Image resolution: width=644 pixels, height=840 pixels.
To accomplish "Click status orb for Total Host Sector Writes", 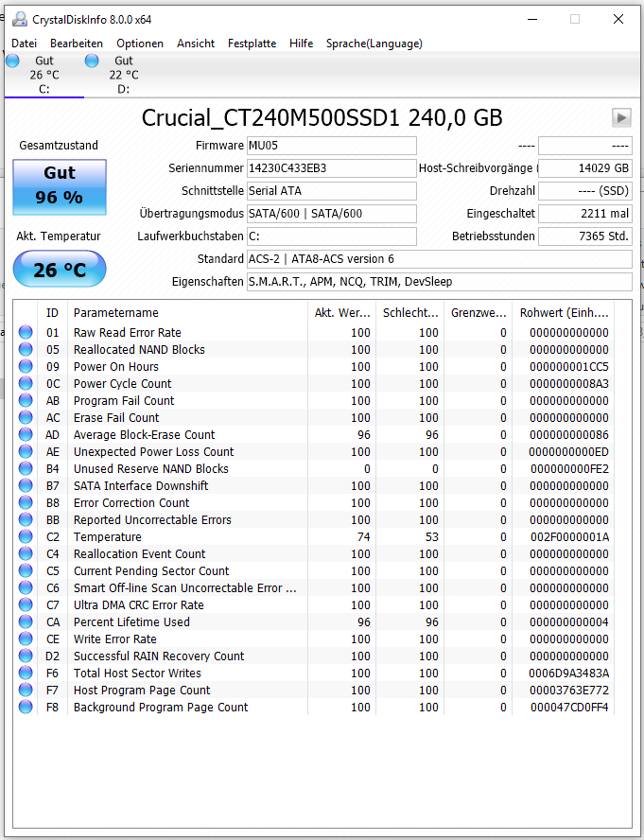I will (26, 673).
